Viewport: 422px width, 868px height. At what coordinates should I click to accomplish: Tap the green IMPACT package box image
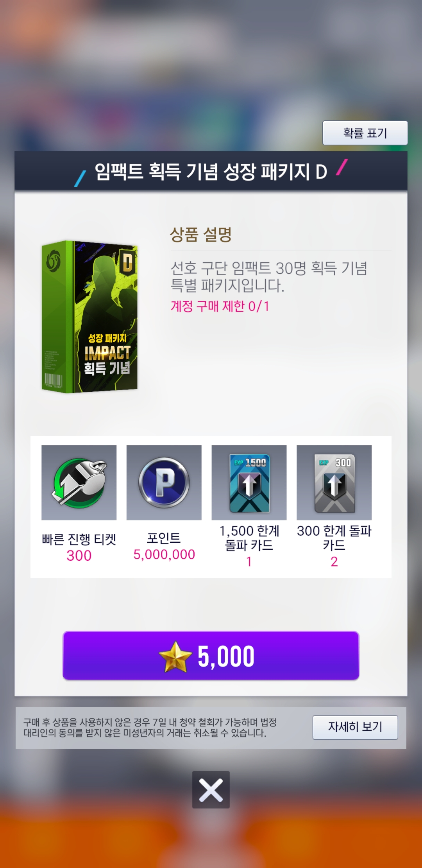(90, 317)
